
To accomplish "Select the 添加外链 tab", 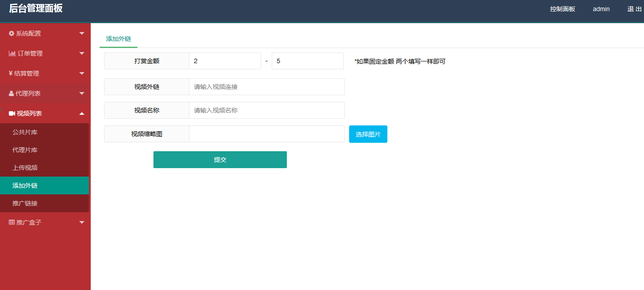I will point(118,39).
